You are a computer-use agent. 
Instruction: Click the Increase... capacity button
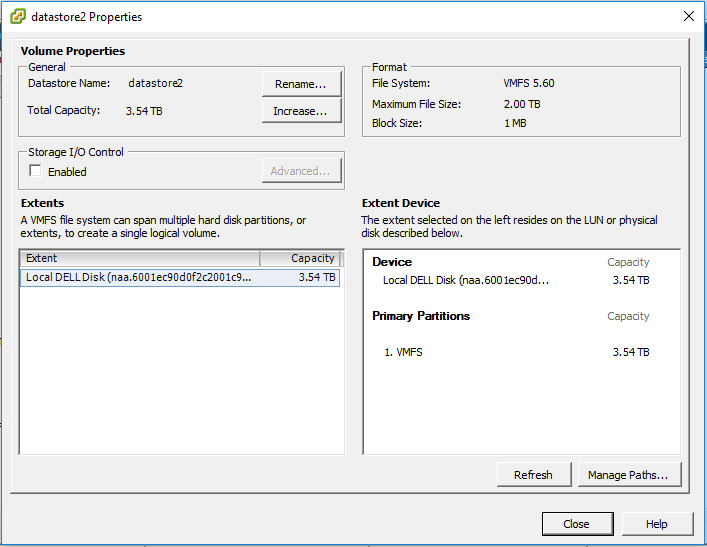(300, 111)
